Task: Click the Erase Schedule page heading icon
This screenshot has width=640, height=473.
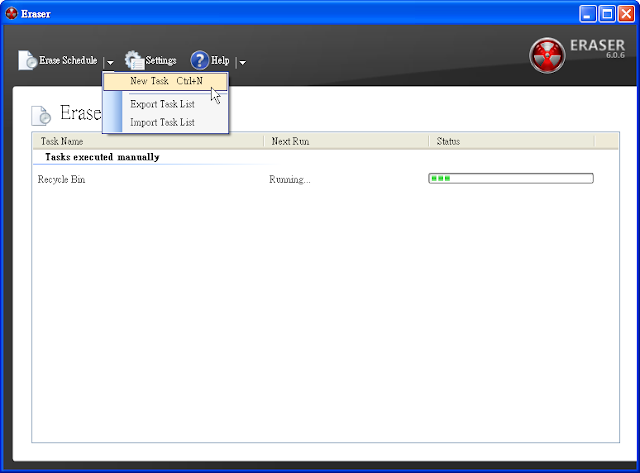Action: click(x=41, y=115)
